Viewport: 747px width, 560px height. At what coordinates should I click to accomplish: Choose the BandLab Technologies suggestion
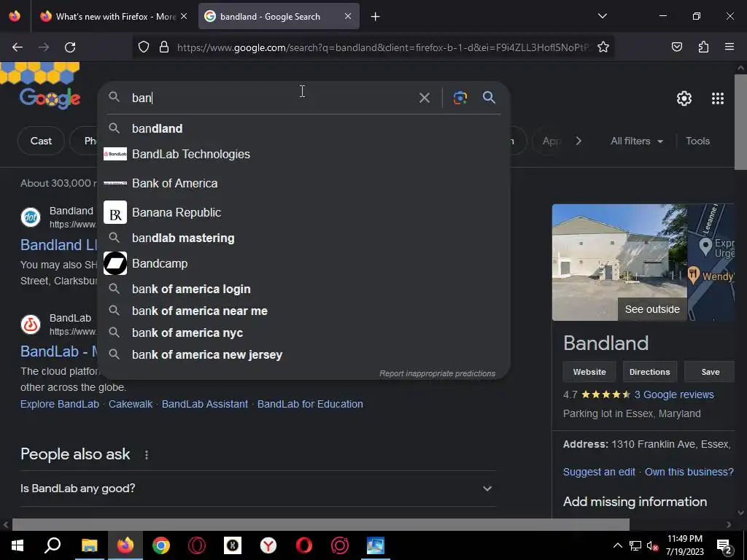pyautogui.click(x=304, y=155)
